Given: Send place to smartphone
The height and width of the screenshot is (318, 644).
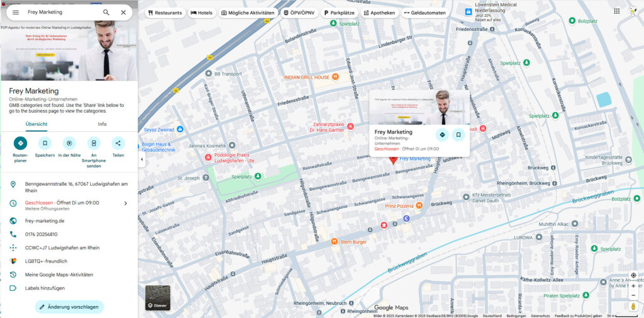Looking at the screenshot, I should [94, 143].
